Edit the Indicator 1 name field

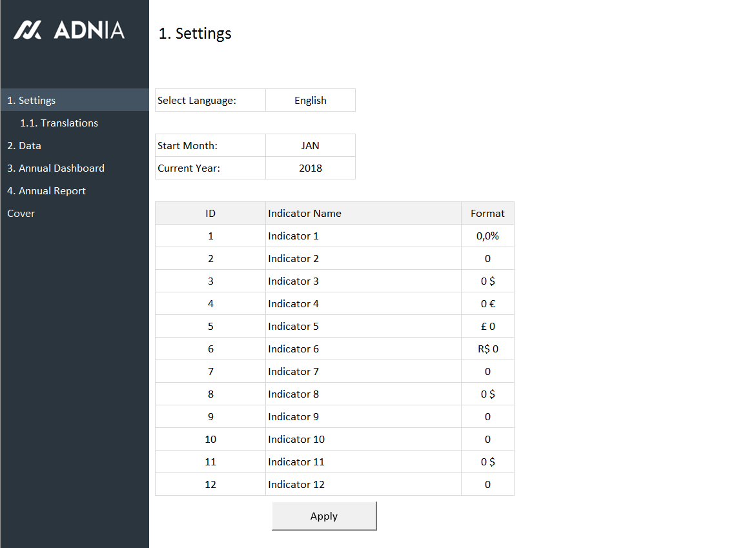363,236
